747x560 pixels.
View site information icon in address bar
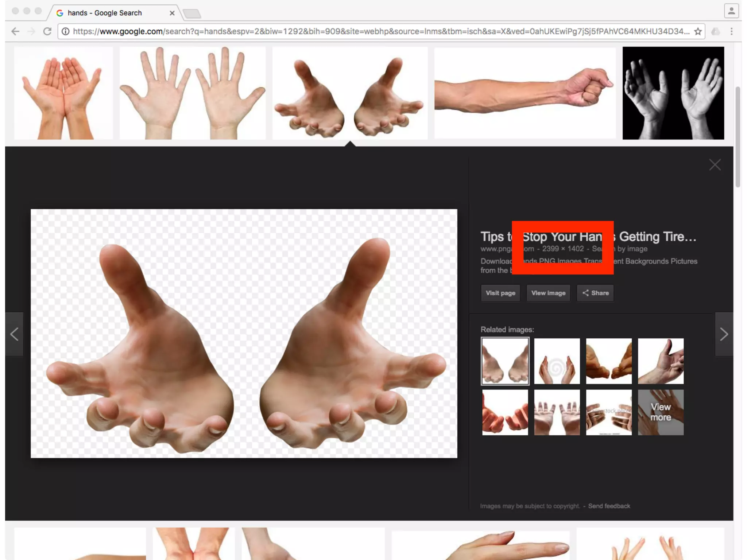65,32
